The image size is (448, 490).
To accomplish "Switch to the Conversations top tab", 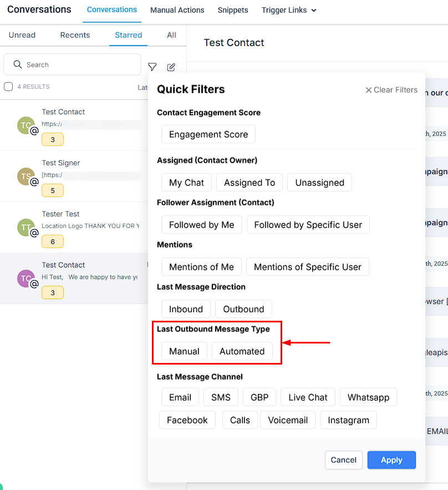I will (x=112, y=10).
